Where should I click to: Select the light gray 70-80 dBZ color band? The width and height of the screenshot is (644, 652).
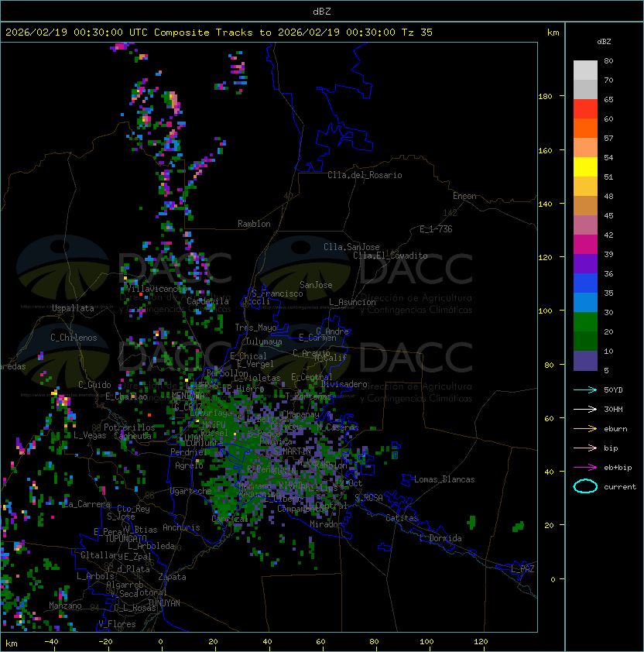click(585, 70)
